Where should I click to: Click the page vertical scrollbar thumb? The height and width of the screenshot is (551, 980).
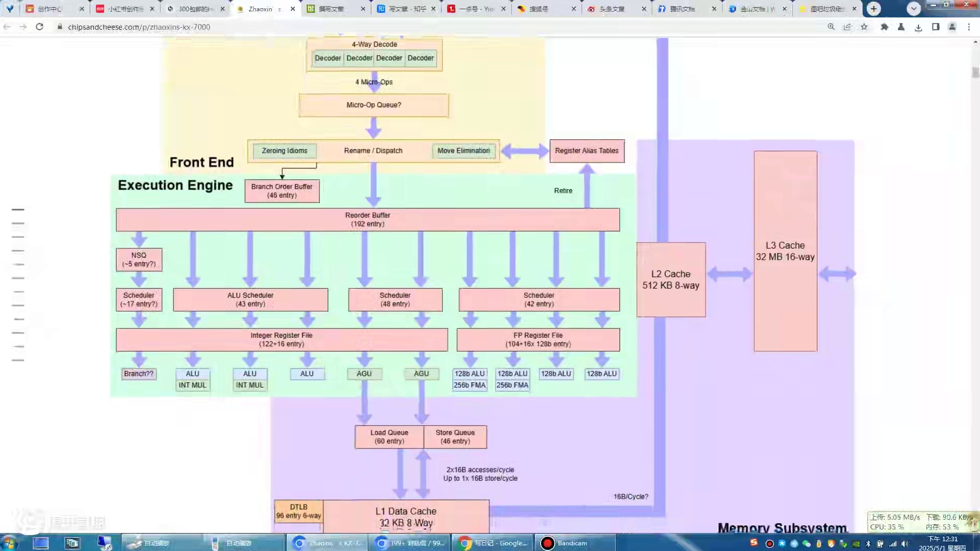click(x=975, y=72)
